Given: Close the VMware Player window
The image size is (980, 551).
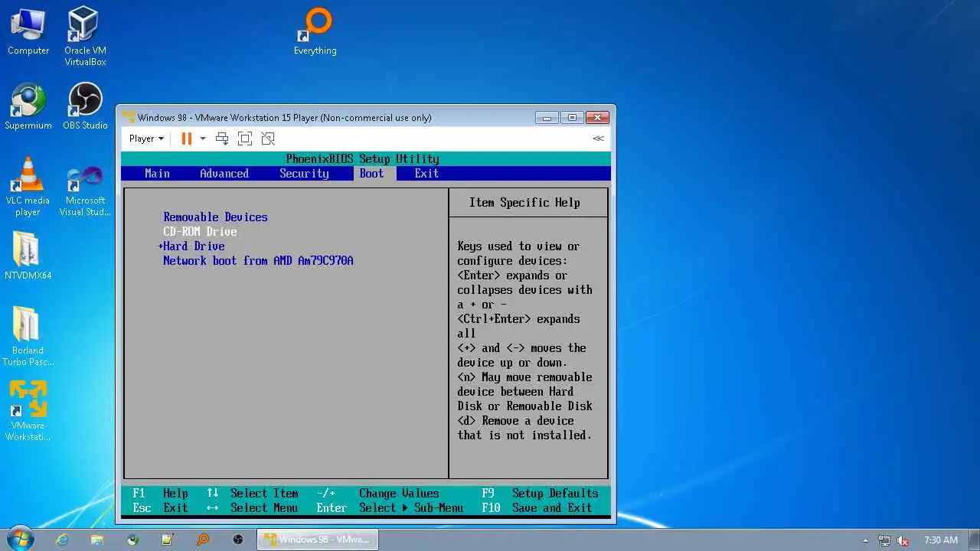Looking at the screenshot, I should point(597,118).
